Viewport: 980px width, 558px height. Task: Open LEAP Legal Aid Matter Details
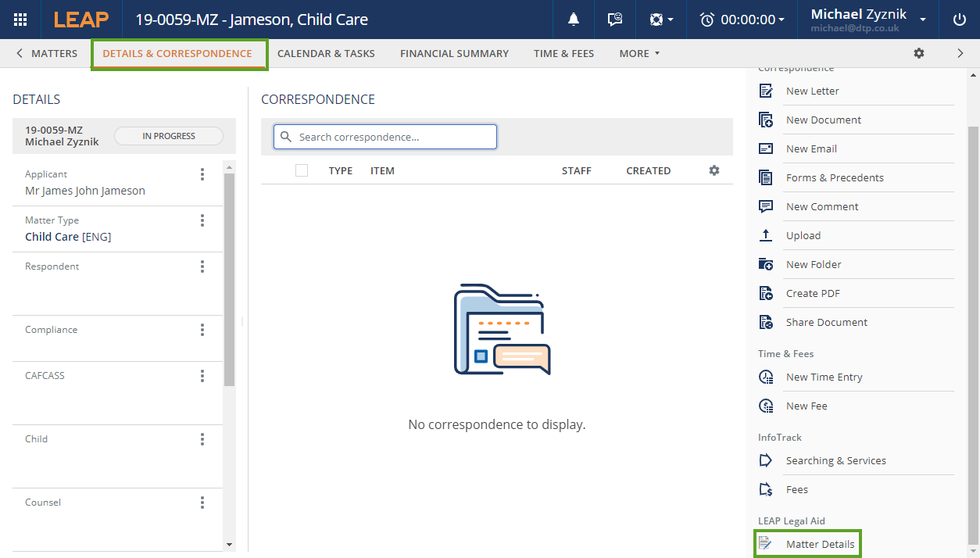point(820,543)
